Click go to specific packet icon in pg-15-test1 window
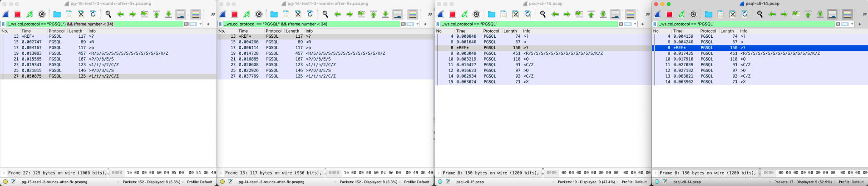868x186 pixels. click(x=145, y=14)
